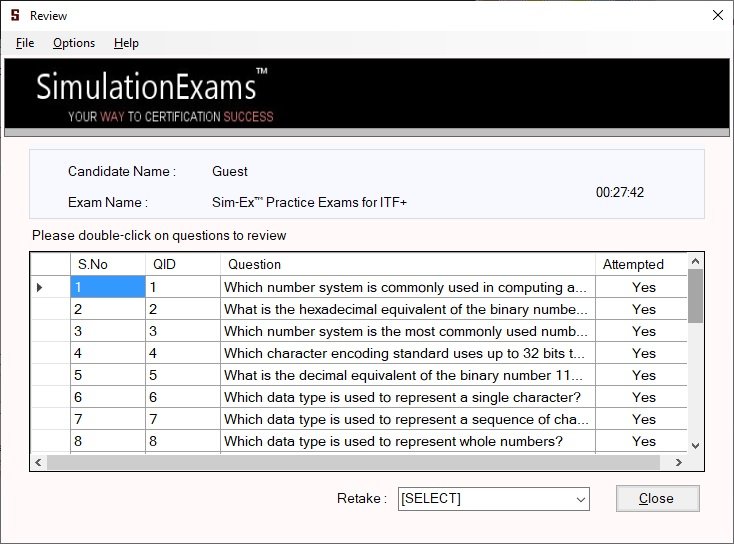Click the scroll left arrow below table
Screen dimensions: 734x544
(x=38, y=463)
